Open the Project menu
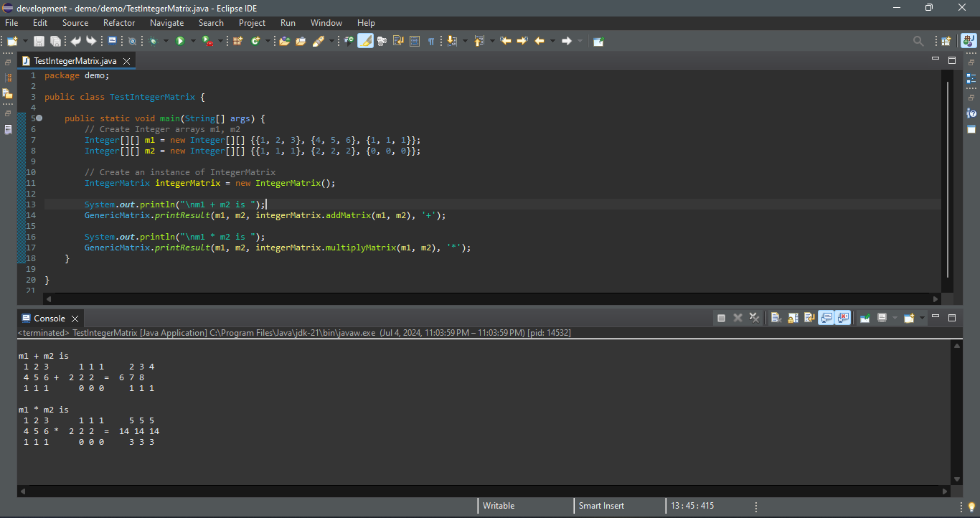The height and width of the screenshot is (518, 980). click(252, 23)
